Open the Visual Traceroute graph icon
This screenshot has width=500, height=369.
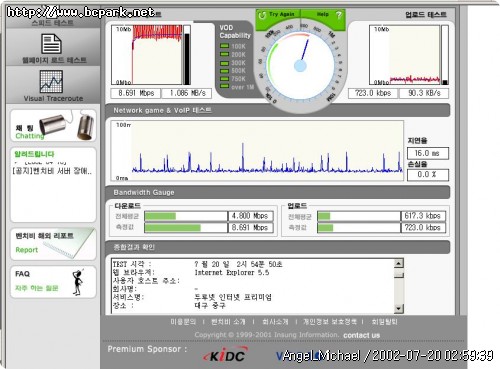(51, 81)
